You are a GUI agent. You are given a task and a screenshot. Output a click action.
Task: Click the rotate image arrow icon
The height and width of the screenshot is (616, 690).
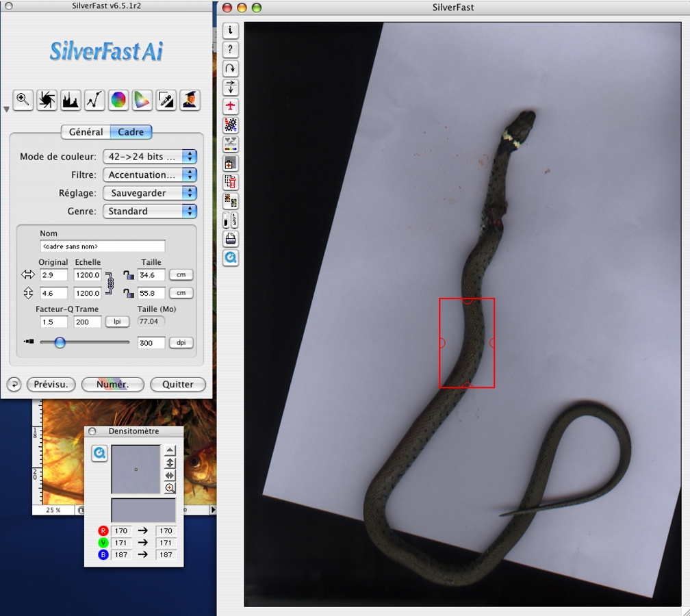pos(231,68)
